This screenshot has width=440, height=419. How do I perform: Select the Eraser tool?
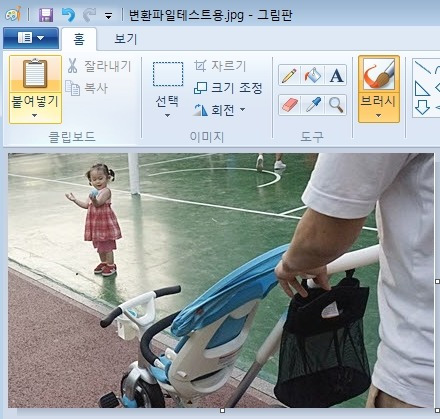289,105
